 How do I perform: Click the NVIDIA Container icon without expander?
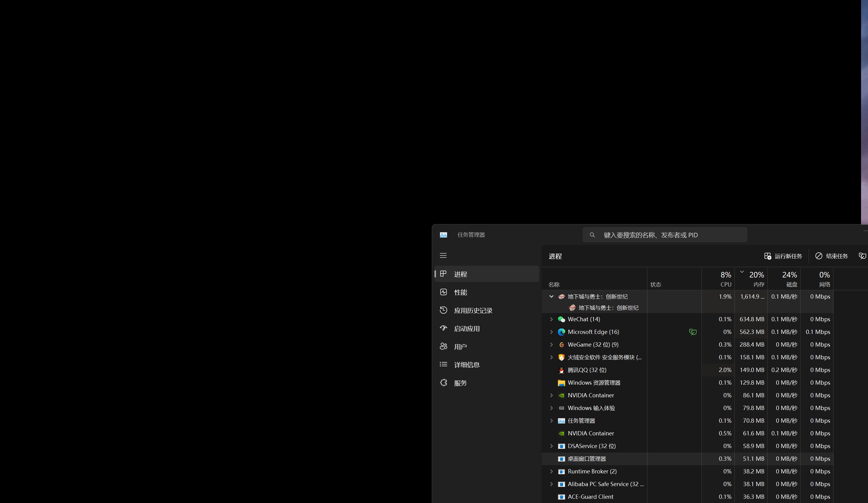click(561, 433)
